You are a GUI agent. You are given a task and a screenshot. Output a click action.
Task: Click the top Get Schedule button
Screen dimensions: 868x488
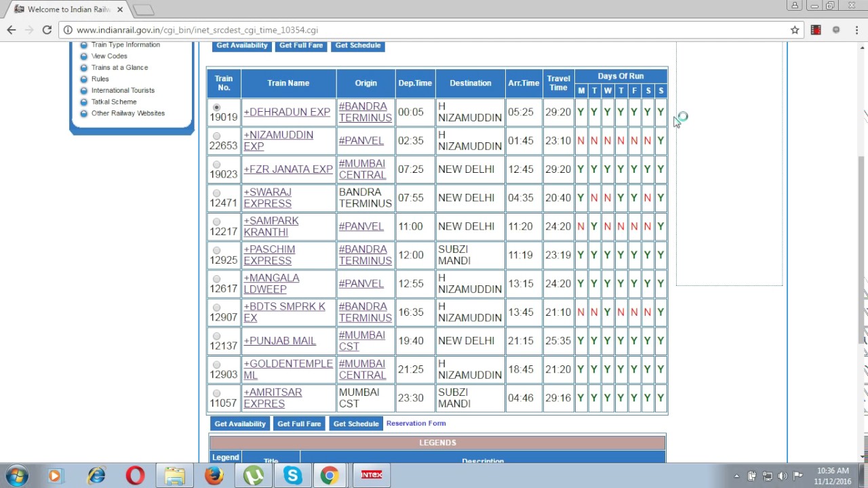[358, 45]
